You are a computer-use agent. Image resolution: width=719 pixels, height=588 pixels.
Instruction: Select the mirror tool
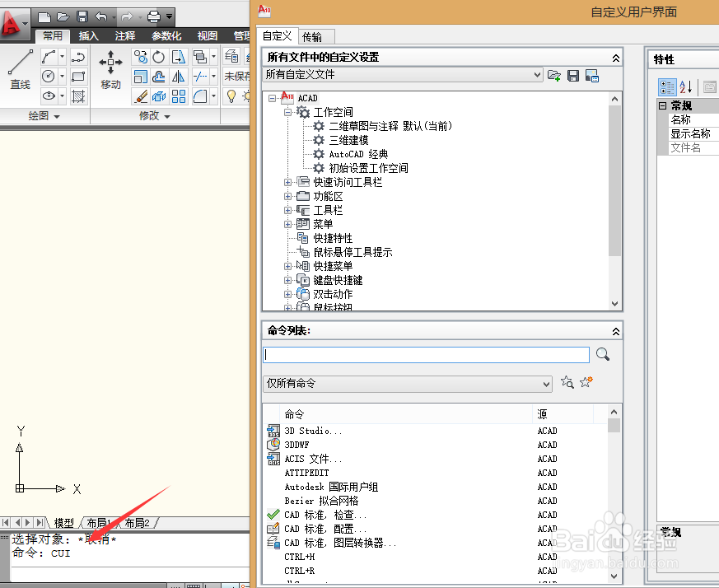click(179, 76)
